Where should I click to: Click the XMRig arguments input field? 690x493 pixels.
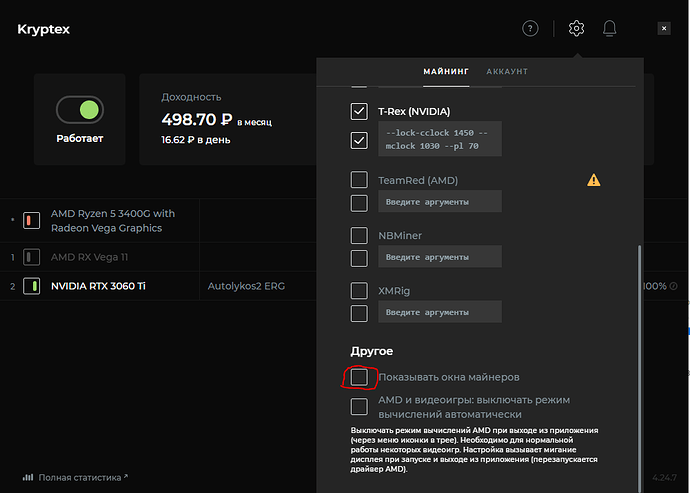click(440, 312)
